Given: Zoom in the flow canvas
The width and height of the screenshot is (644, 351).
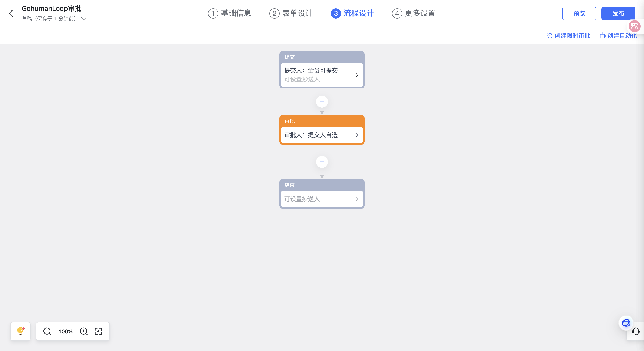Looking at the screenshot, I should coord(84,331).
